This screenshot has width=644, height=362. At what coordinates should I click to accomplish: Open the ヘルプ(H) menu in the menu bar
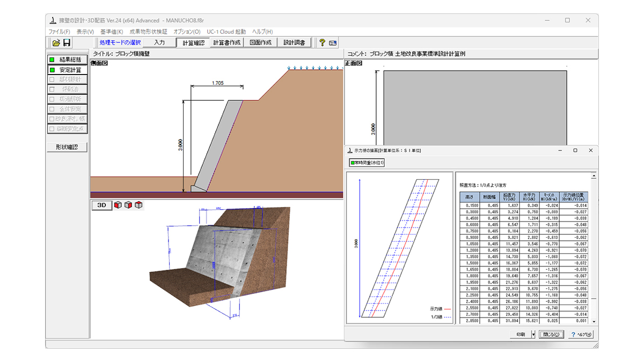point(262,32)
